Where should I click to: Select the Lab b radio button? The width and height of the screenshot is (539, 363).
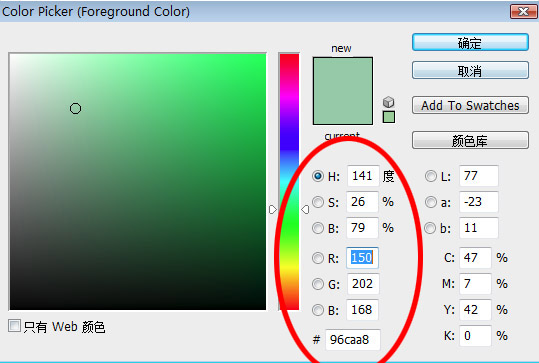tap(430, 228)
